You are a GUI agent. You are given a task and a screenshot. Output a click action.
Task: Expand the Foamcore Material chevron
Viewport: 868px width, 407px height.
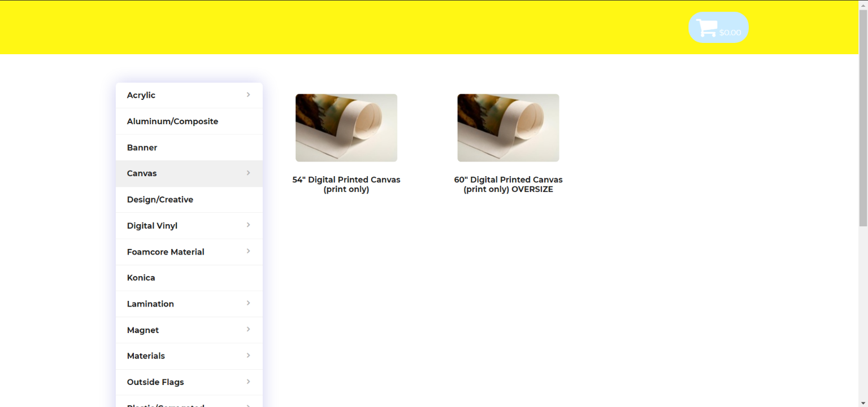click(x=248, y=251)
